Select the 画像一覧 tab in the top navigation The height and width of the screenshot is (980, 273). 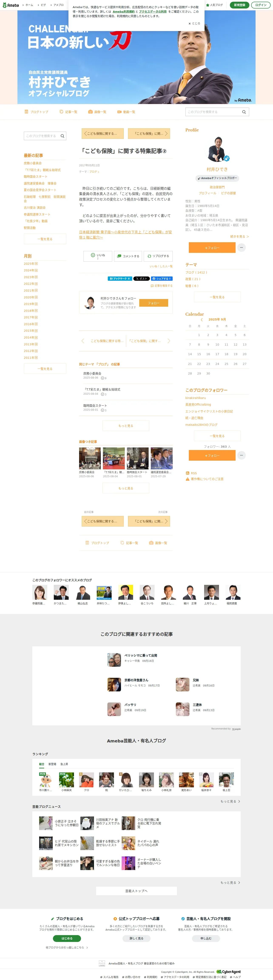coord(97,112)
